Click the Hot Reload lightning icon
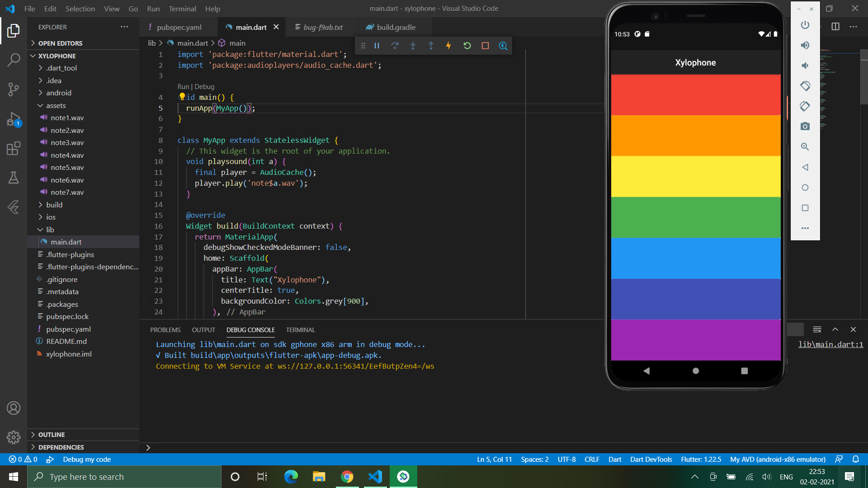Image resolution: width=868 pixels, height=488 pixels. pos(448,46)
